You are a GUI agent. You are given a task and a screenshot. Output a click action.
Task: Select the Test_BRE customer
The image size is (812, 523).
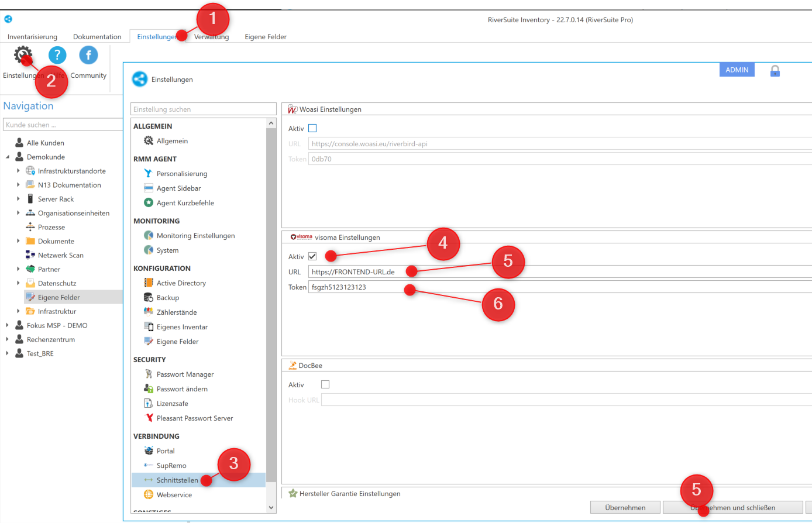click(40, 353)
